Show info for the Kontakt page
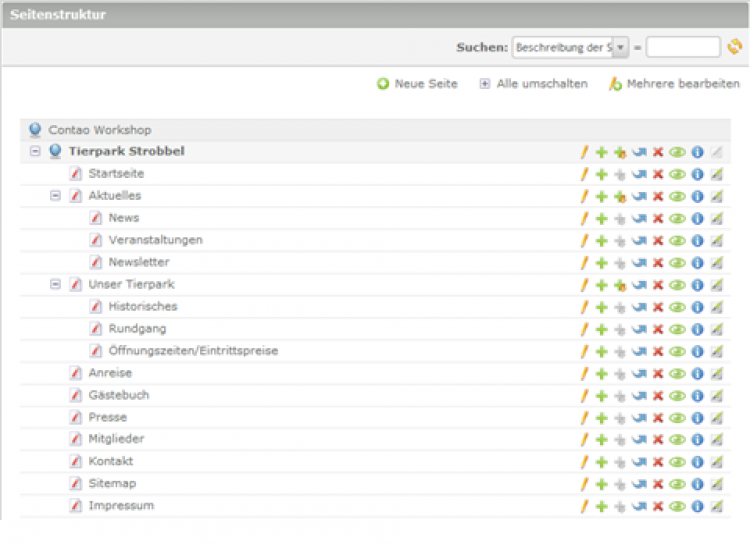The image size is (750, 548). click(x=697, y=462)
